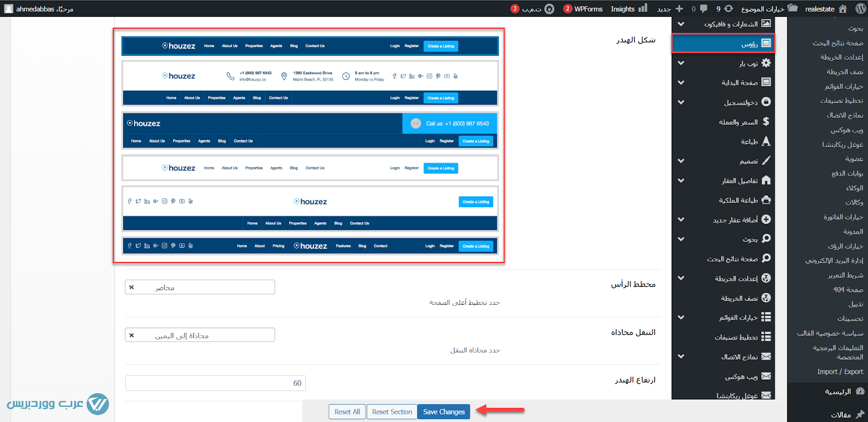Select the white single-bar header style
This screenshot has width=868, height=422.
[x=310, y=168]
